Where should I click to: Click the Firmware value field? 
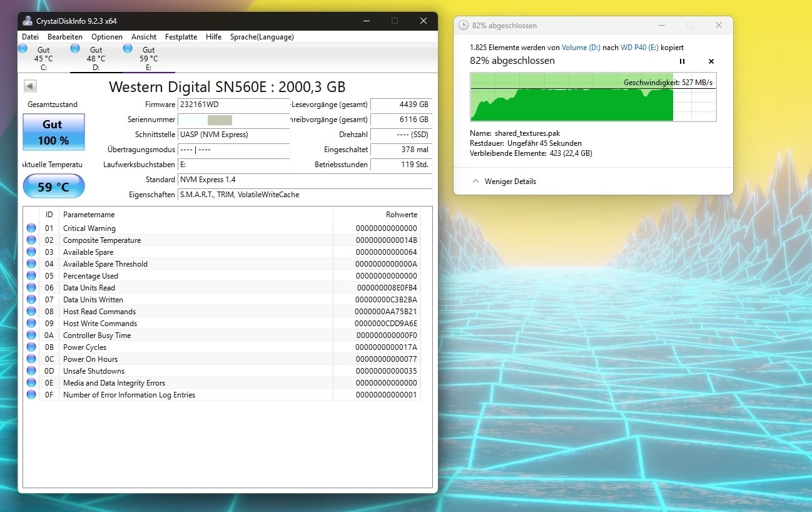tap(233, 105)
